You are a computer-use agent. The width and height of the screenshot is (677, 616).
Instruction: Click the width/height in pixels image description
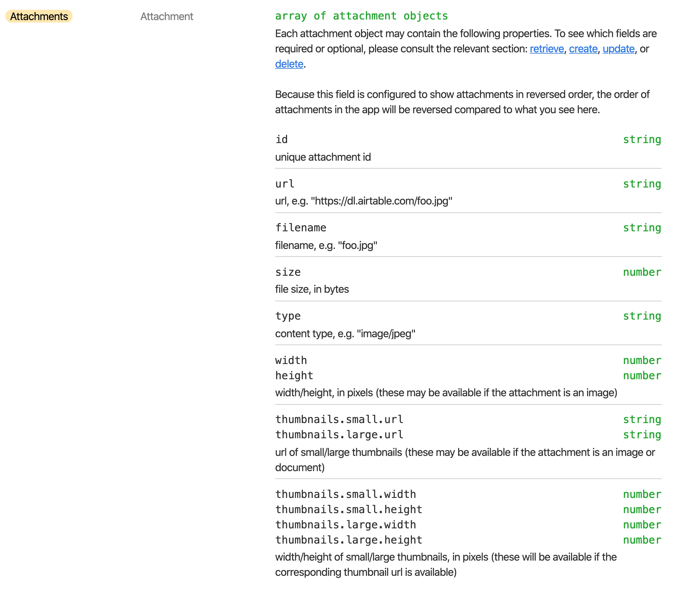[x=446, y=393]
